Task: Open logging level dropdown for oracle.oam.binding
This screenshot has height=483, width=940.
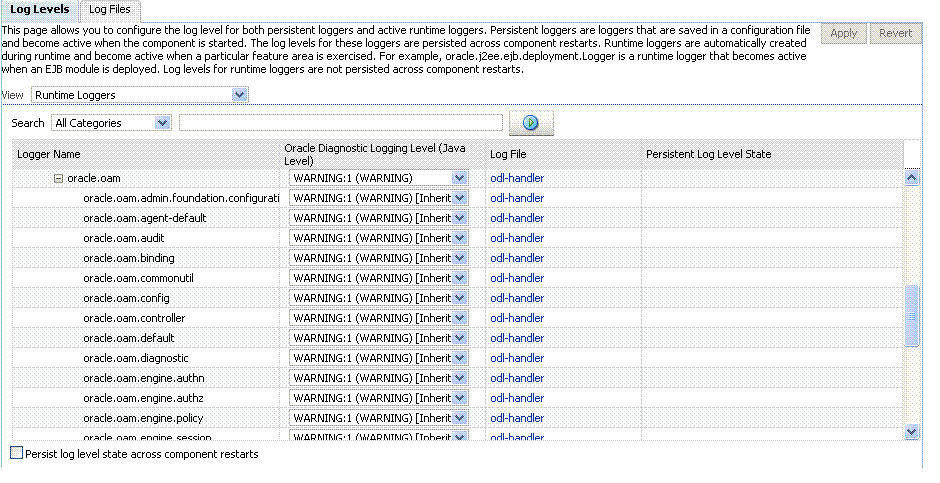Action: click(378, 258)
